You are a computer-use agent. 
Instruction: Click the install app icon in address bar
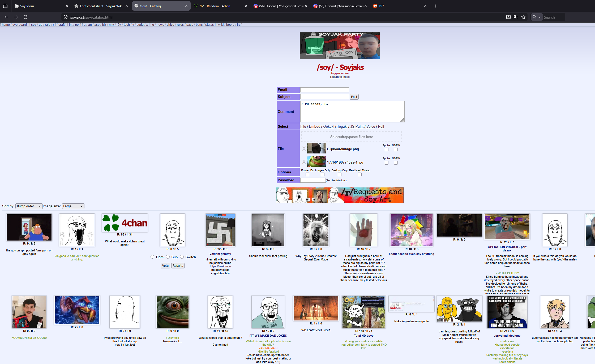tap(508, 17)
